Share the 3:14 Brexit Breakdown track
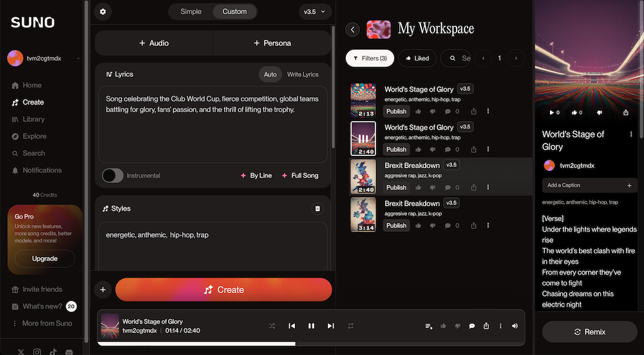 473,225
